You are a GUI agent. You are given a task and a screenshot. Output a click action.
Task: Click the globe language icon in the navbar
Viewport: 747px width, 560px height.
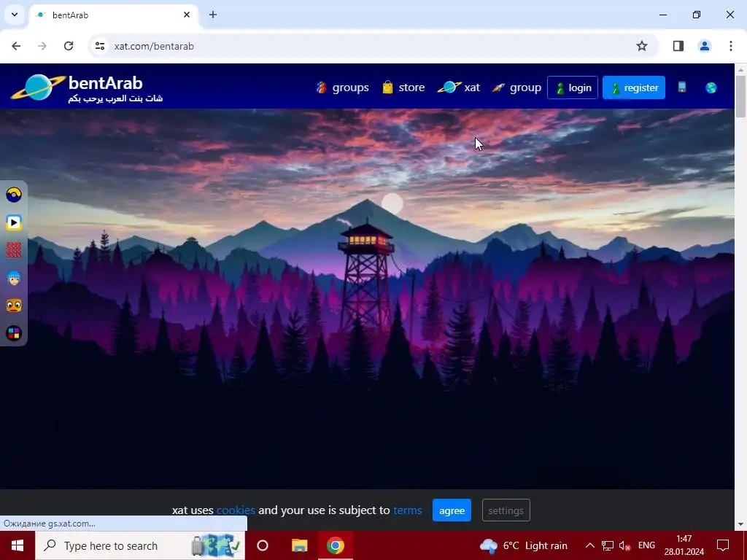(x=711, y=87)
